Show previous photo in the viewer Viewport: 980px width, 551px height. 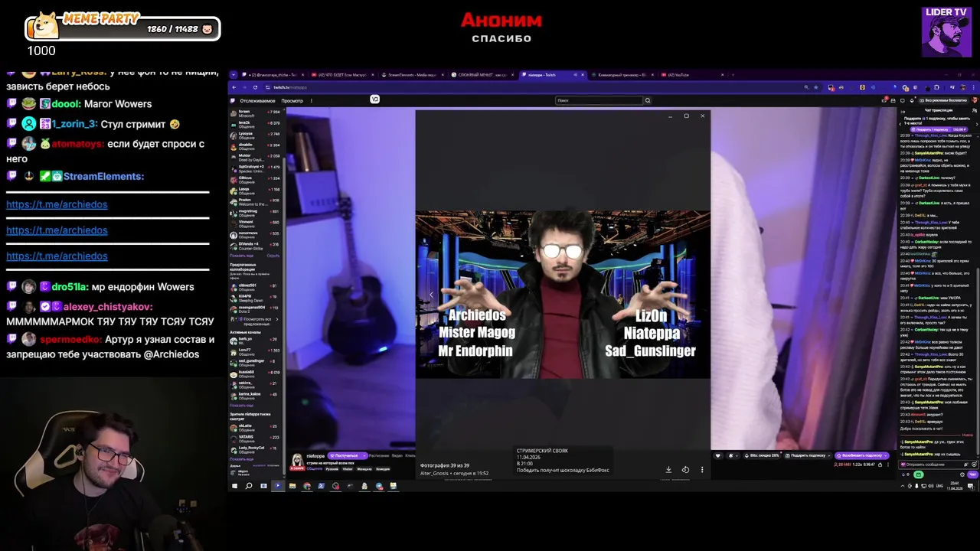click(x=430, y=295)
